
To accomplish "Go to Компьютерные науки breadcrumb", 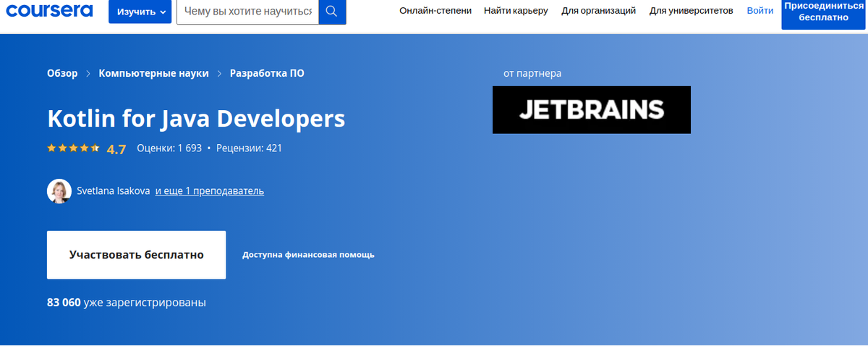I will click(x=153, y=73).
